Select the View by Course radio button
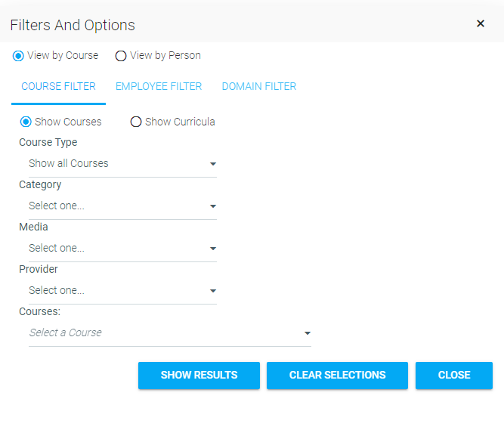Screen dimensions: 504x436 coord(18,56)
